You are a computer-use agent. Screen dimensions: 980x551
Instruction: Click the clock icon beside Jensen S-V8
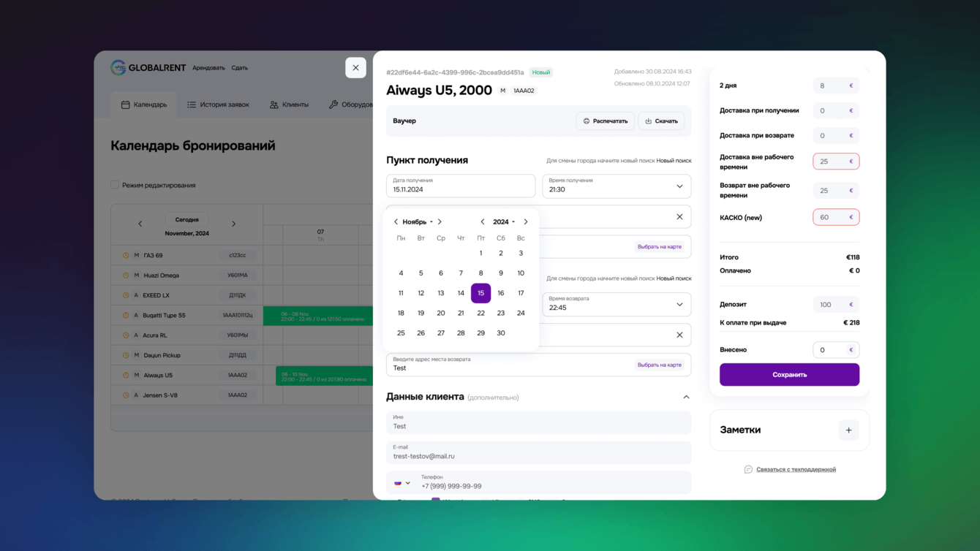[x=126, y=395]
